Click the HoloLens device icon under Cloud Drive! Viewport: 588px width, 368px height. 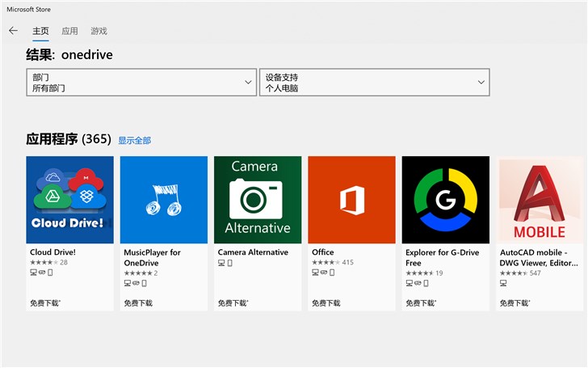42,273
